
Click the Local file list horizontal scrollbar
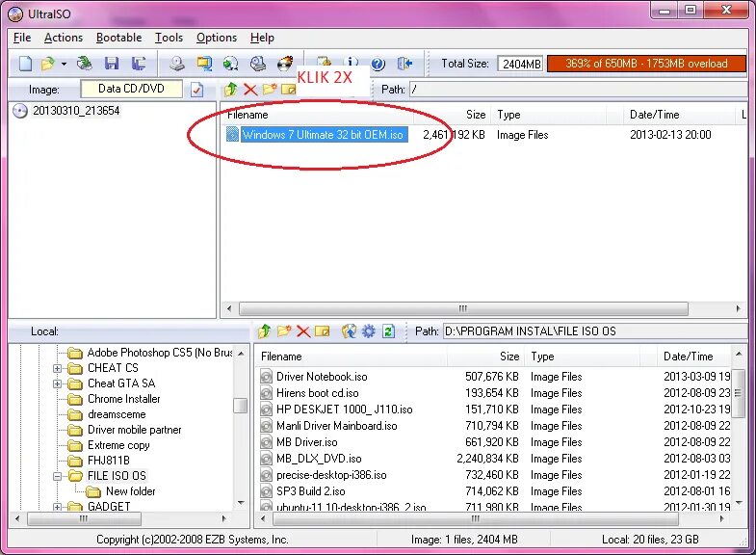[476, 518]
